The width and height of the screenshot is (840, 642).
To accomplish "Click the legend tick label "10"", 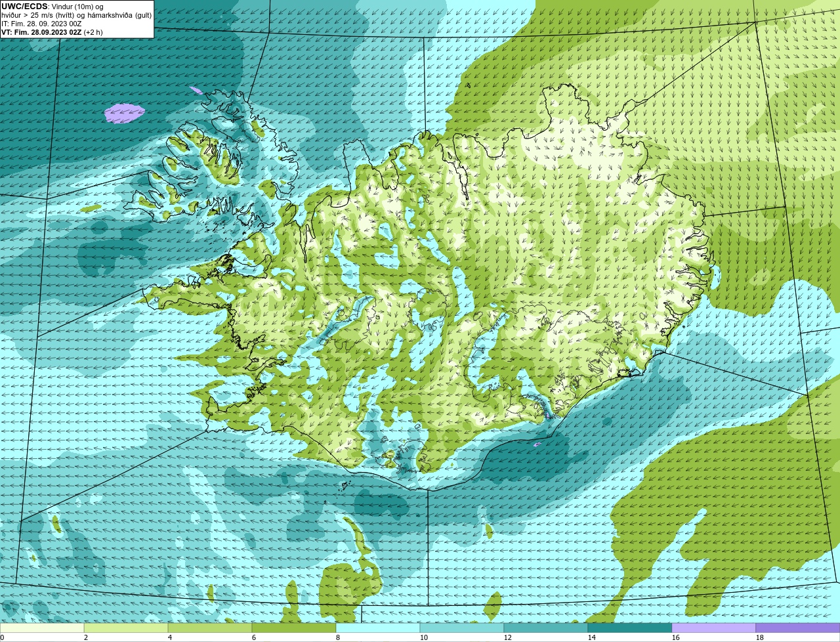I will [x=424, y=637].
